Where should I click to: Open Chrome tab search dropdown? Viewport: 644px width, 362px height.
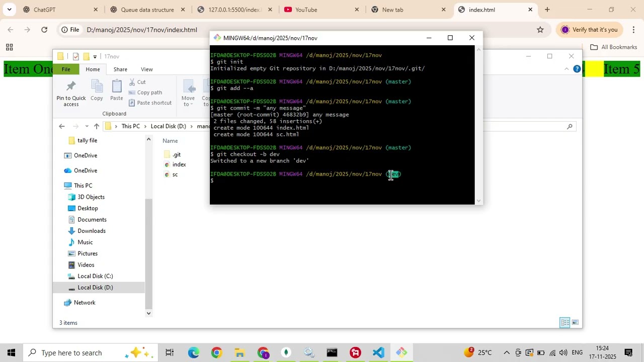9,10
